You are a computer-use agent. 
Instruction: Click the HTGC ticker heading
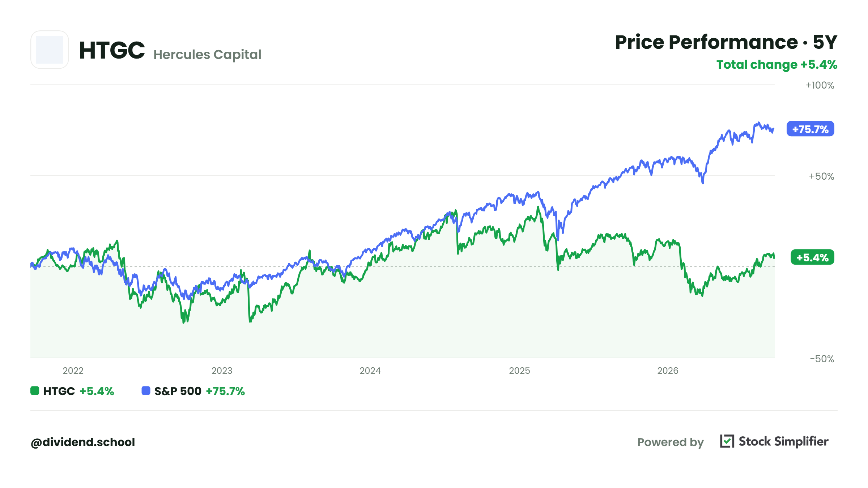pyautogui.click(x=112, y=50)
